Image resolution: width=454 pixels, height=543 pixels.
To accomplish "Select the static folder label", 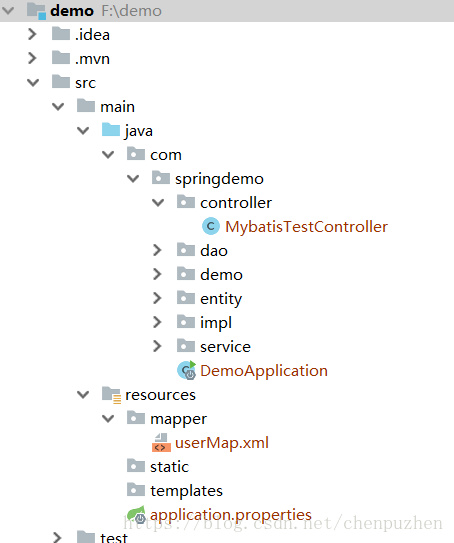I will 169,466.
